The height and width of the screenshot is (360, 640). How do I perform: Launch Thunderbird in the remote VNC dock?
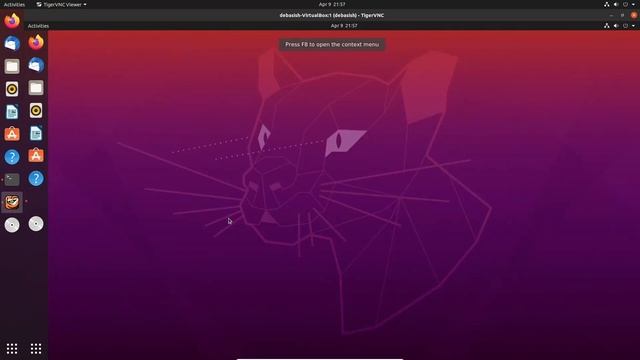coord(36,65)
